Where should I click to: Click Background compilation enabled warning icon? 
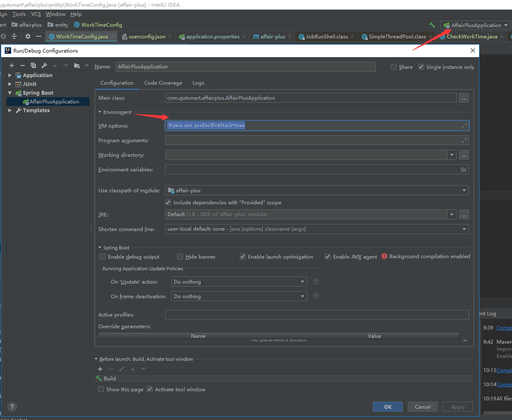click(384, 256)
